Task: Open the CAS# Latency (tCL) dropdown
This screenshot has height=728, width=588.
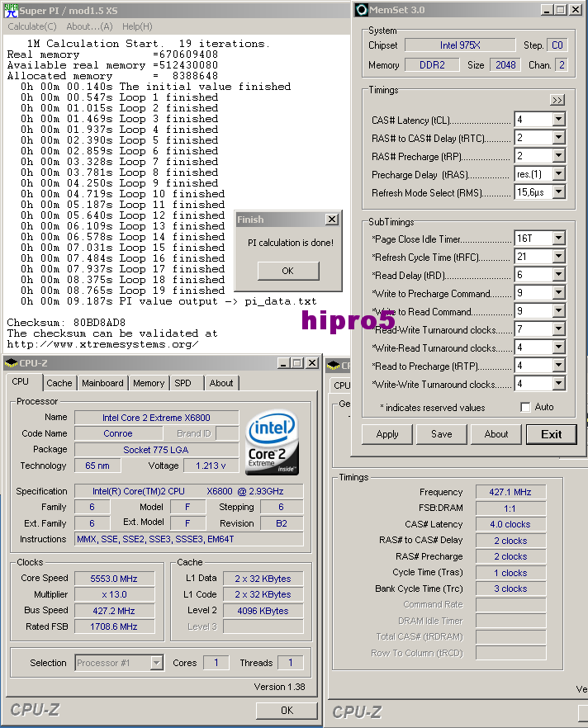Action: click(558, 120)
